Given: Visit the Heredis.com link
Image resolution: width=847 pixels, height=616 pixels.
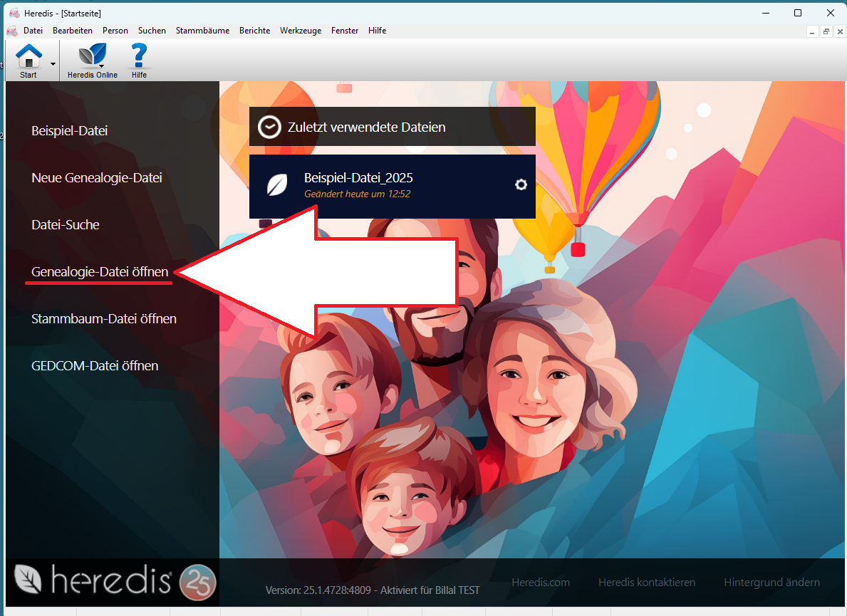Looking at the screenshot, I should pyautogui.click(x=541, y=583).
